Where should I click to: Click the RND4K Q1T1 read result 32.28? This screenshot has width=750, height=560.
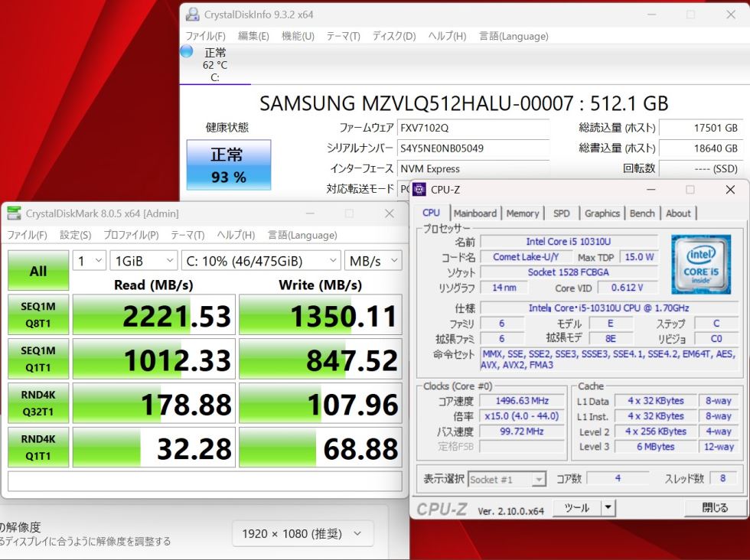(154, 447)
